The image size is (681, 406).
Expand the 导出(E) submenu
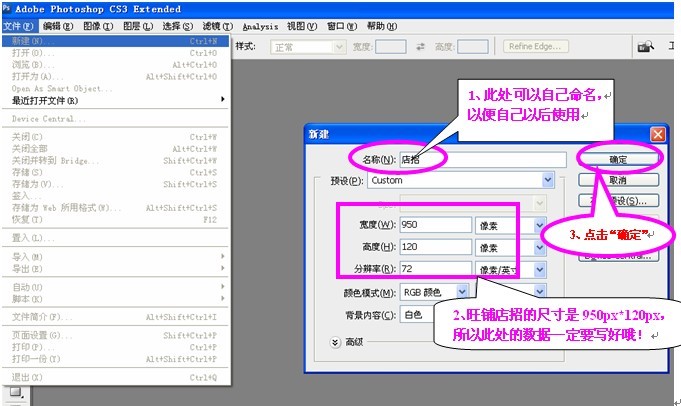pyautogui.click(x=116, y=269)
